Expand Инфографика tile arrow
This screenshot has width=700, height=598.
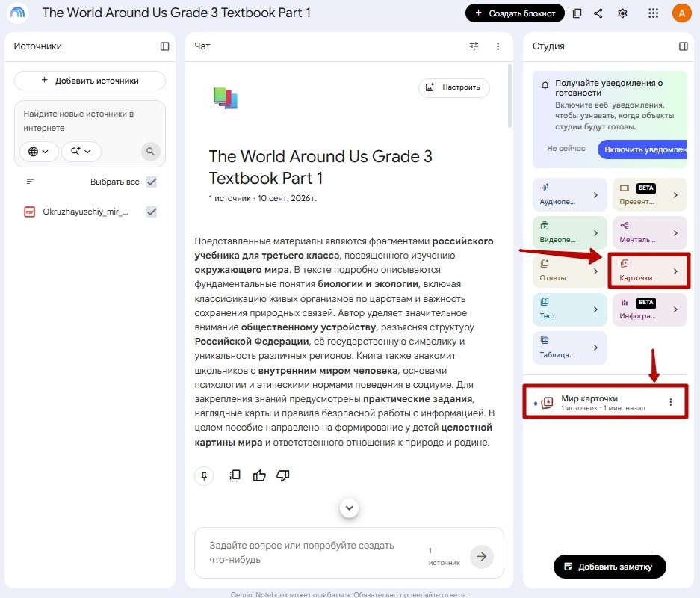(x=675, y=309)
